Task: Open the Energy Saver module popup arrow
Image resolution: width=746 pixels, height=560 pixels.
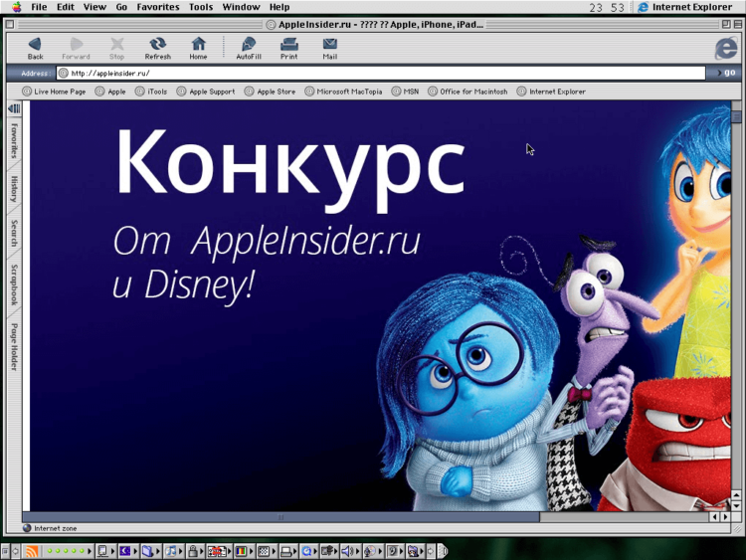Action: [x=135, y=551]
